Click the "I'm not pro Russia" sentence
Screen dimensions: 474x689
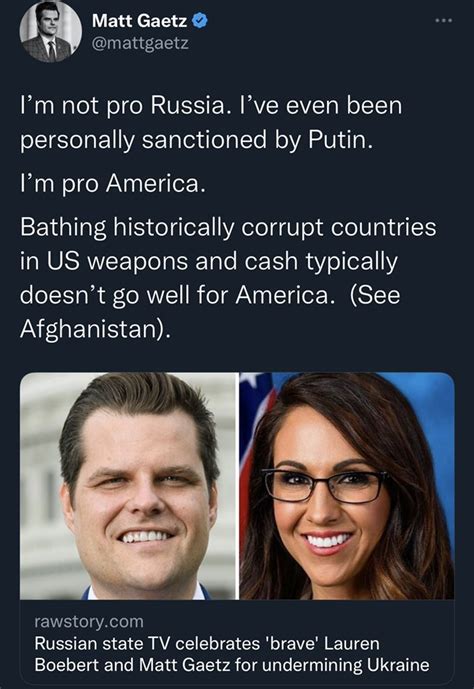tap(125, 106)
